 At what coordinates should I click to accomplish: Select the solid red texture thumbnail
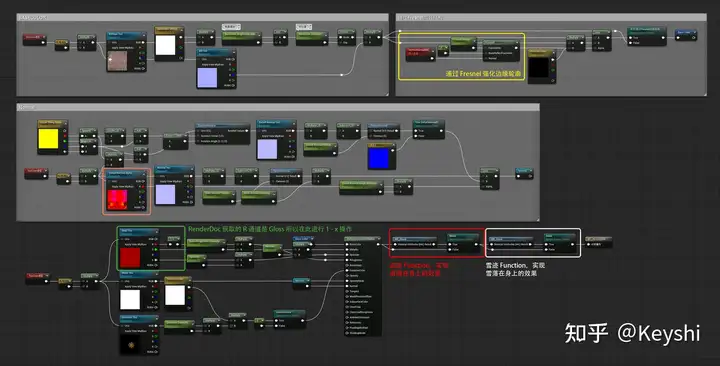click(130, 258)
